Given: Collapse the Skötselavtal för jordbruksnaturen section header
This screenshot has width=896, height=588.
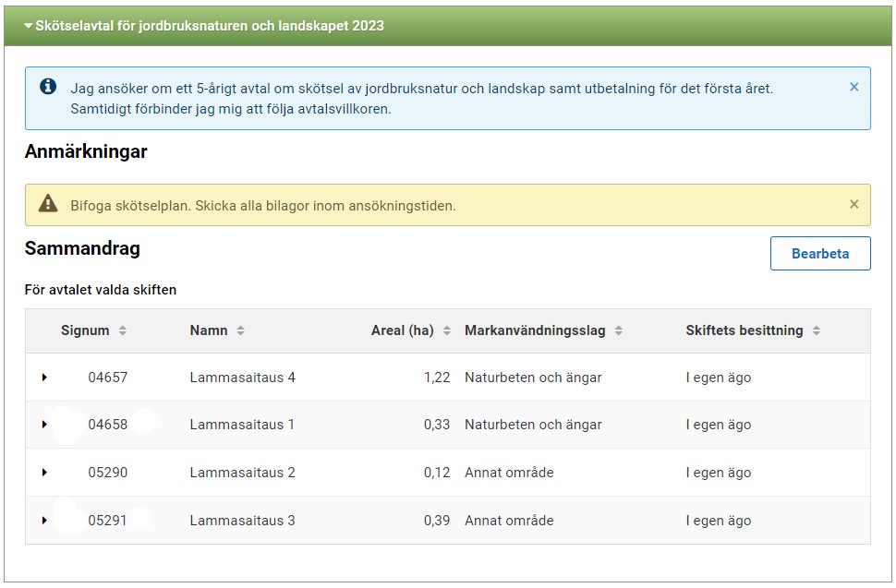Looking at the screenshot, I should coord(205,26).
